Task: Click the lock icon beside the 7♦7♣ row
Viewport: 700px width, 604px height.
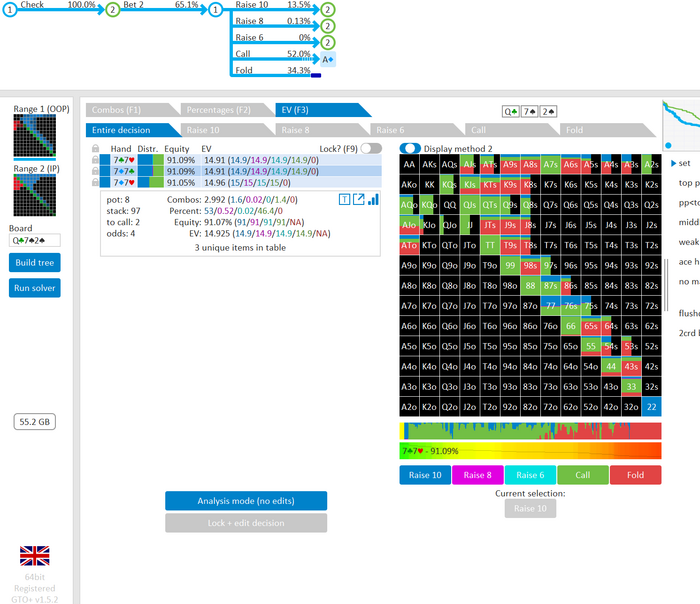Action: [96, 171]
